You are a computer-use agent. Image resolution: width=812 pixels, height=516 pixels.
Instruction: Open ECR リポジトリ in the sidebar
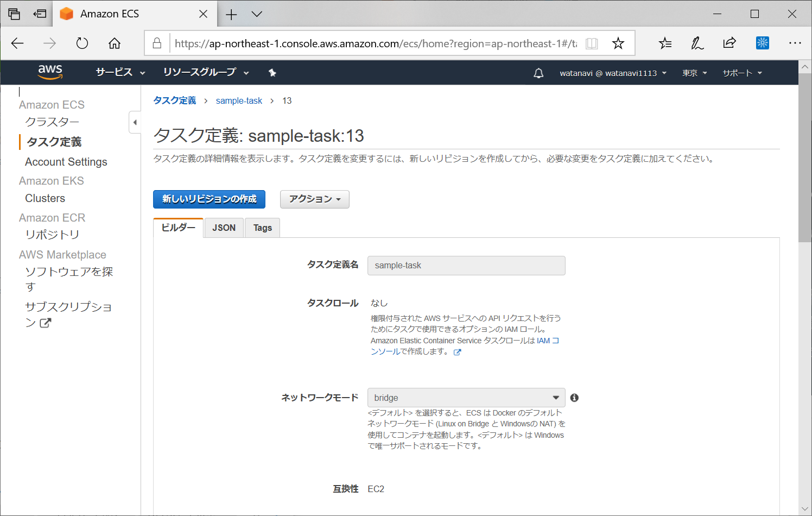tap(52, 235)
